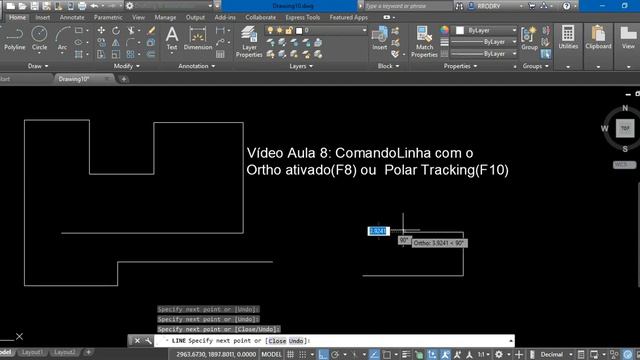Toggle snap mode in status bar

pos(302,354)
